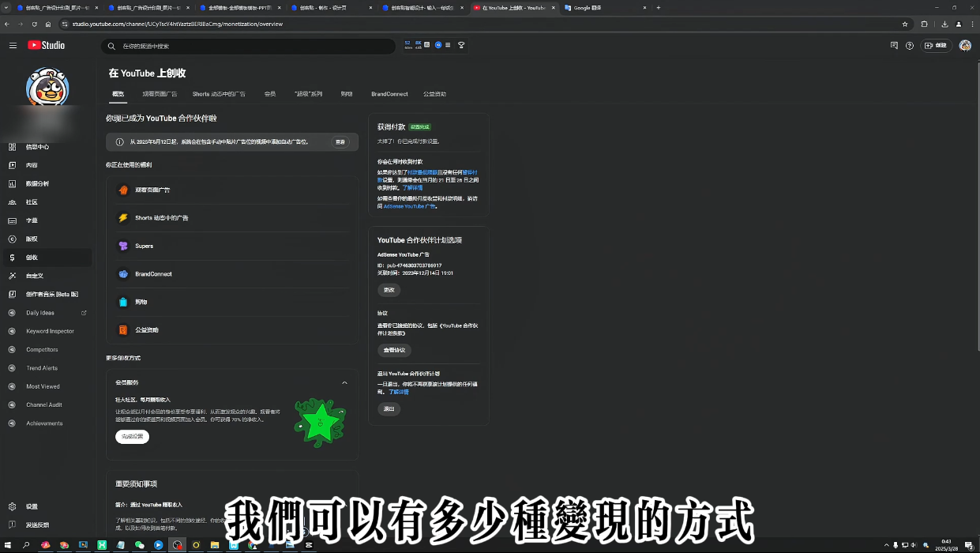Bookmark this page with the star icon

pos(906,24)
